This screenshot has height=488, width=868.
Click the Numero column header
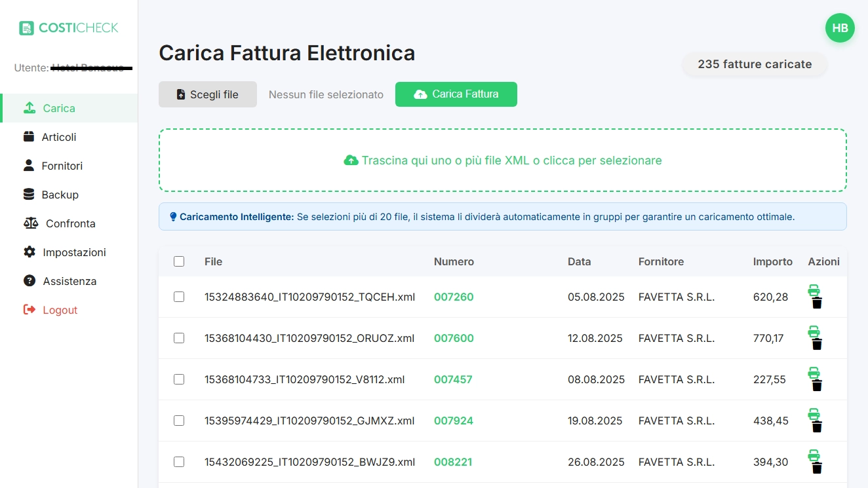[454, 261]
